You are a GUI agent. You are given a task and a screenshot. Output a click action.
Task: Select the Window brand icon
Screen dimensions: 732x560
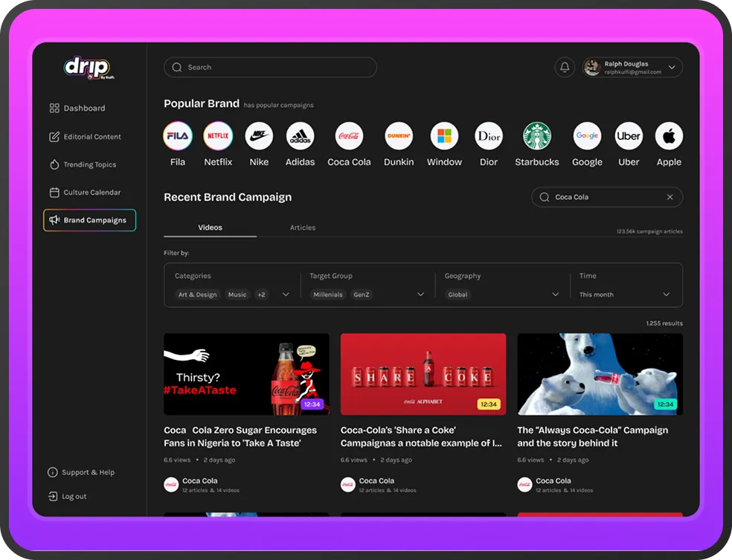[444, 136]
